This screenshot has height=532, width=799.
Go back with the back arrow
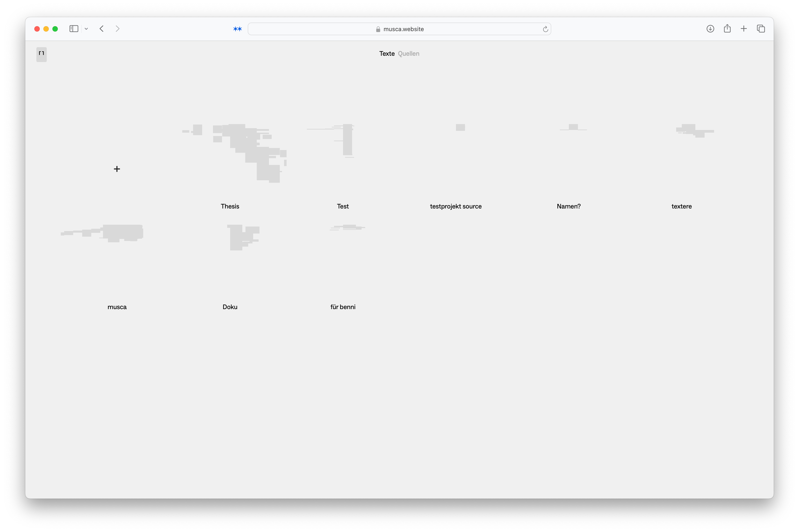pyautogui.click(x=102, y=29)
